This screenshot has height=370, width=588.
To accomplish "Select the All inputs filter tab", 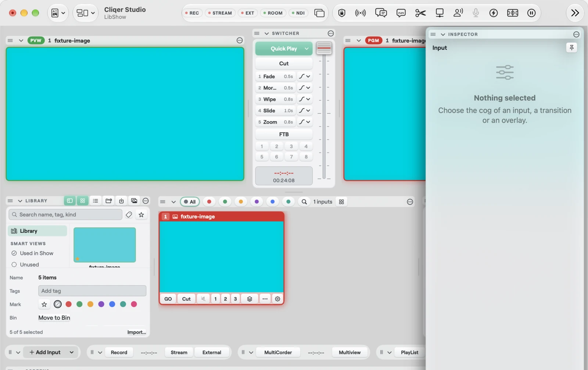I will 190,202.
